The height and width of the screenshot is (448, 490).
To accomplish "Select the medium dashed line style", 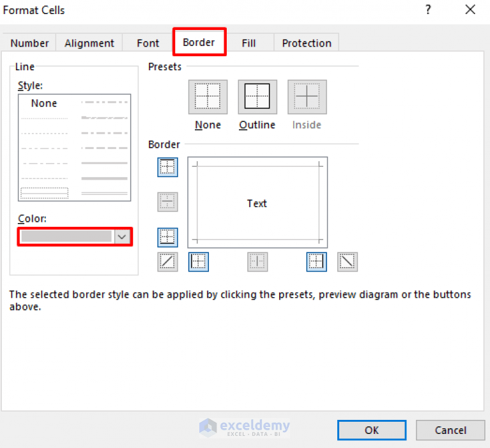I will click(104, 148).
